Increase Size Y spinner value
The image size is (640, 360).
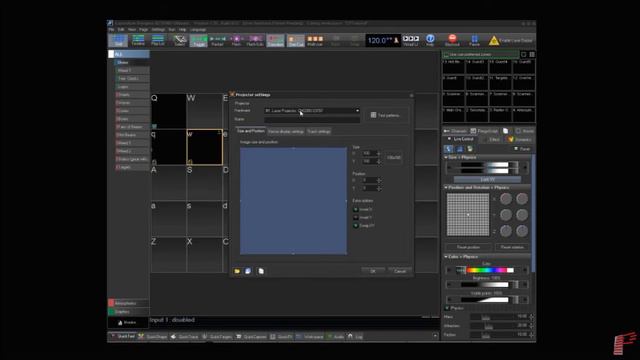379,160
